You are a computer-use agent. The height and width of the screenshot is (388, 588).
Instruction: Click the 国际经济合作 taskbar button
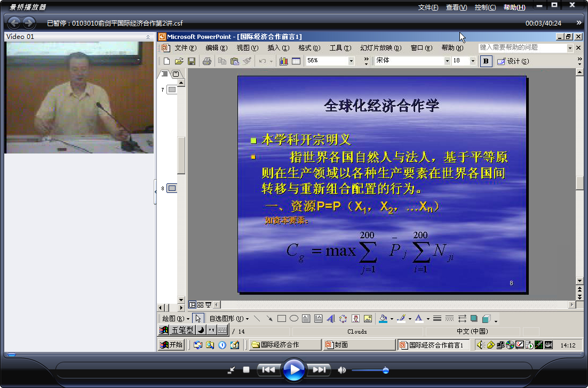click(x=285, y=344)
